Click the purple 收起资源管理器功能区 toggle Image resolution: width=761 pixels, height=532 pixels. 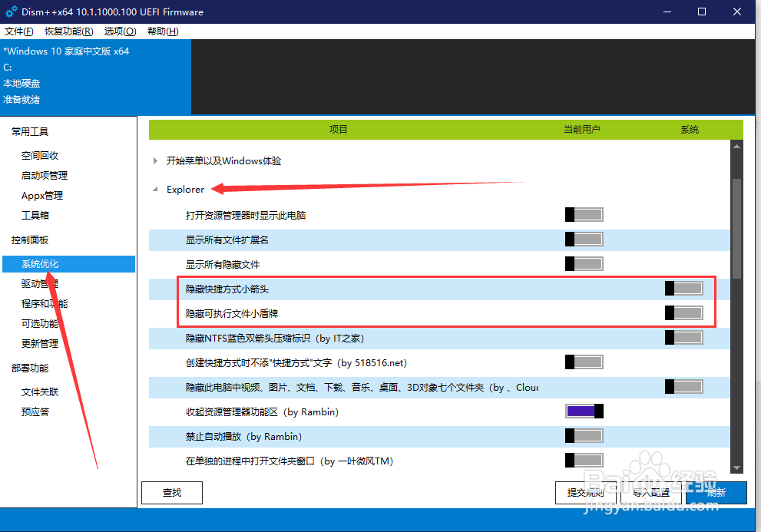point(584,411)
